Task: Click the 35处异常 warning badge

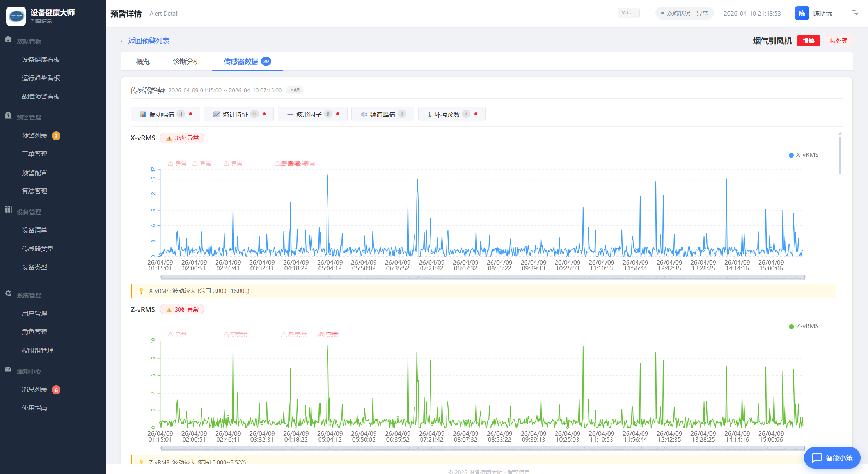Action: (182, 138)
